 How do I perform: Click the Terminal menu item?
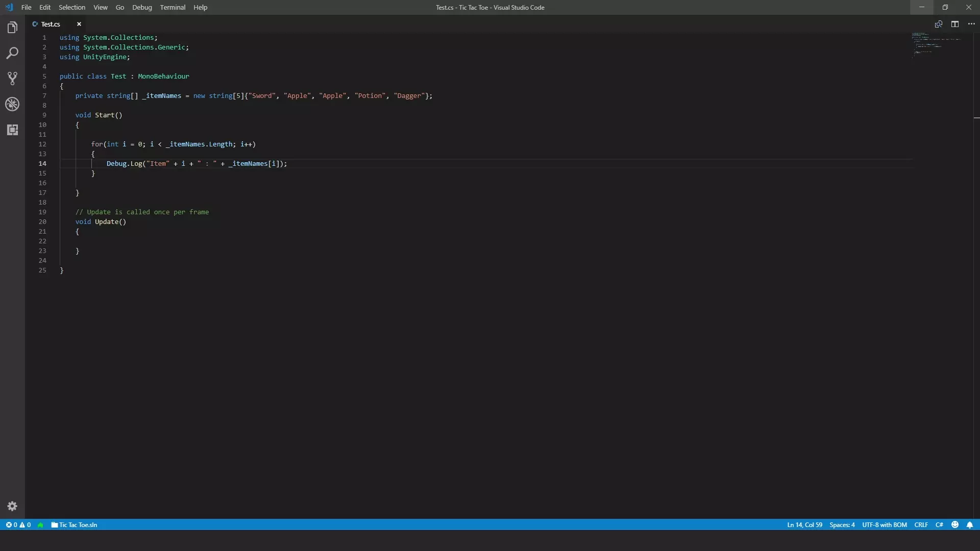coord(173,7)
